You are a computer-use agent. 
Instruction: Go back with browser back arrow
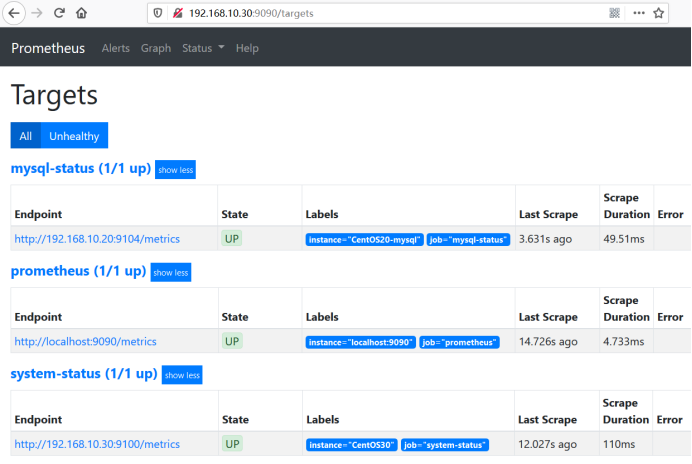[14, 13]
